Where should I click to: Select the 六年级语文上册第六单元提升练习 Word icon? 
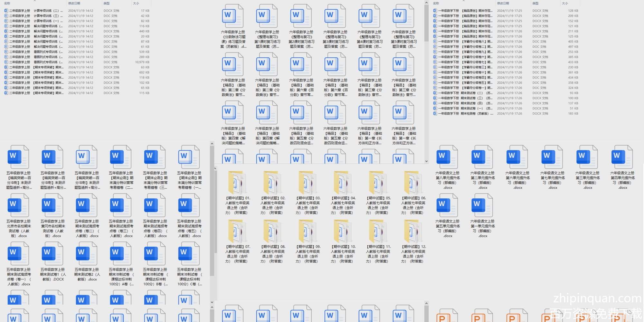[517, 157]
